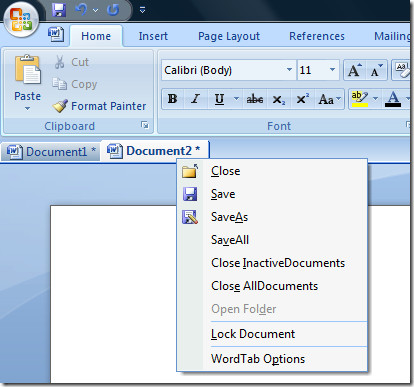This screenshot has height=387, width=414.
Task: Open the Page Layout ribbon tab
Action: [229, 36]
